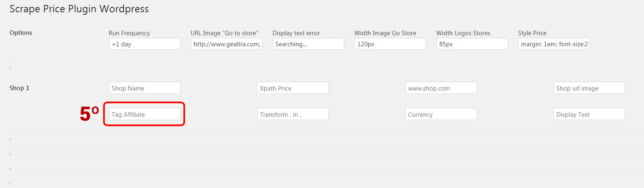Focus the Style Price input field
644x188 pixels.
tap(554, 44)
